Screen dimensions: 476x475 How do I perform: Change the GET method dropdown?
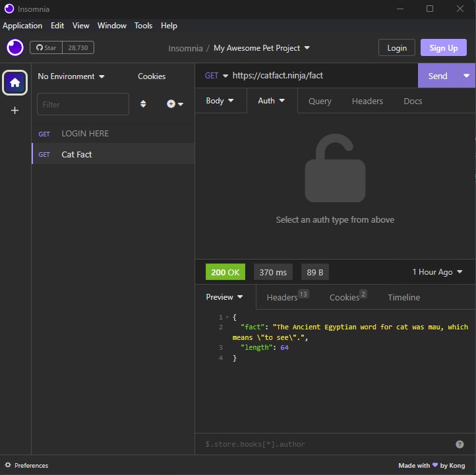click(216, 76)
